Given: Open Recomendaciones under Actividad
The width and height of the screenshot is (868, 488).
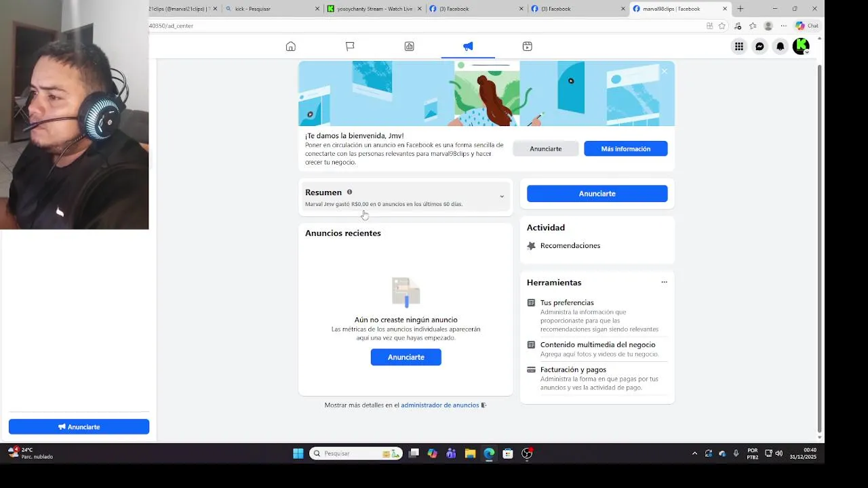Looking at the screenshot, I should point(570,245).
